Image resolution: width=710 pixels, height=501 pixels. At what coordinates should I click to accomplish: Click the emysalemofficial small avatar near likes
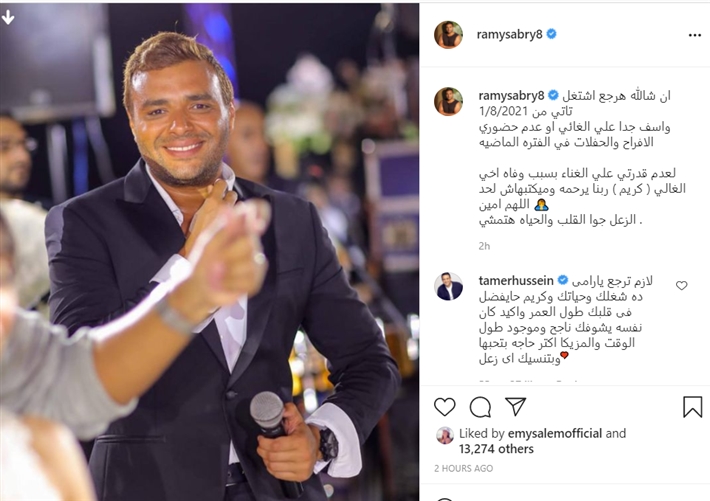pyautogui.click(x=445, y=435)
